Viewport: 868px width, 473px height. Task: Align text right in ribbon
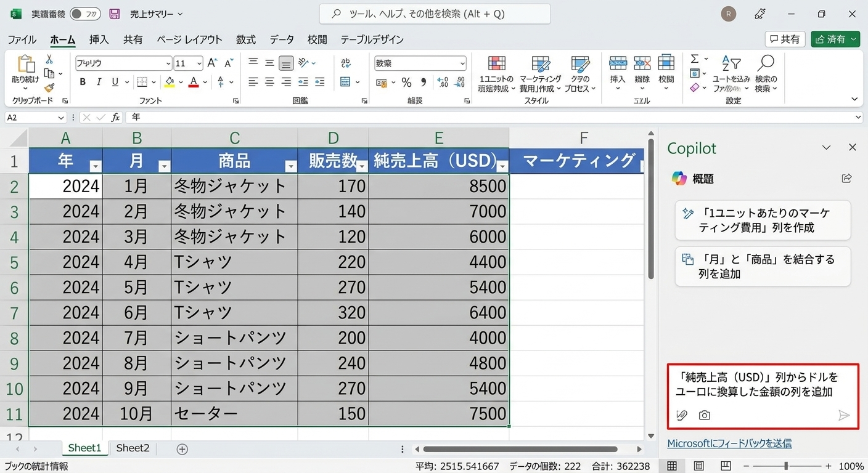(286, 82)
